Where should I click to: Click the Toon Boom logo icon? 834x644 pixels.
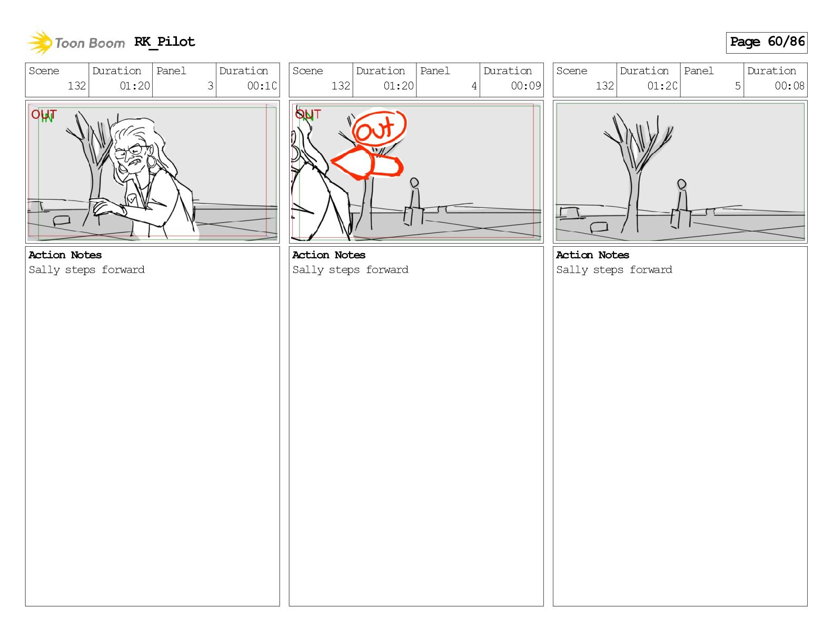40,43
